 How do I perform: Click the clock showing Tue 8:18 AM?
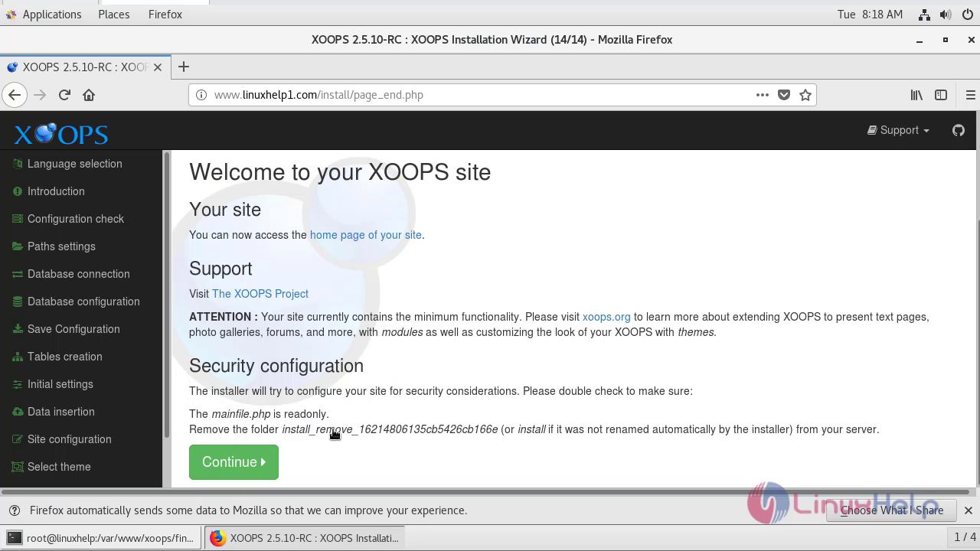[870, 15]
